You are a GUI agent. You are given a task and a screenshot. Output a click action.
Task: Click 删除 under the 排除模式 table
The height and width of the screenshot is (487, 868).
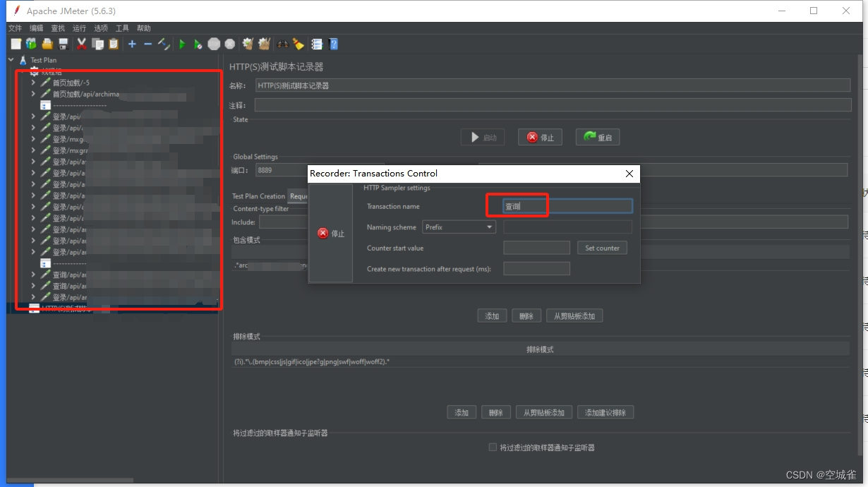(x=496, y=412)
